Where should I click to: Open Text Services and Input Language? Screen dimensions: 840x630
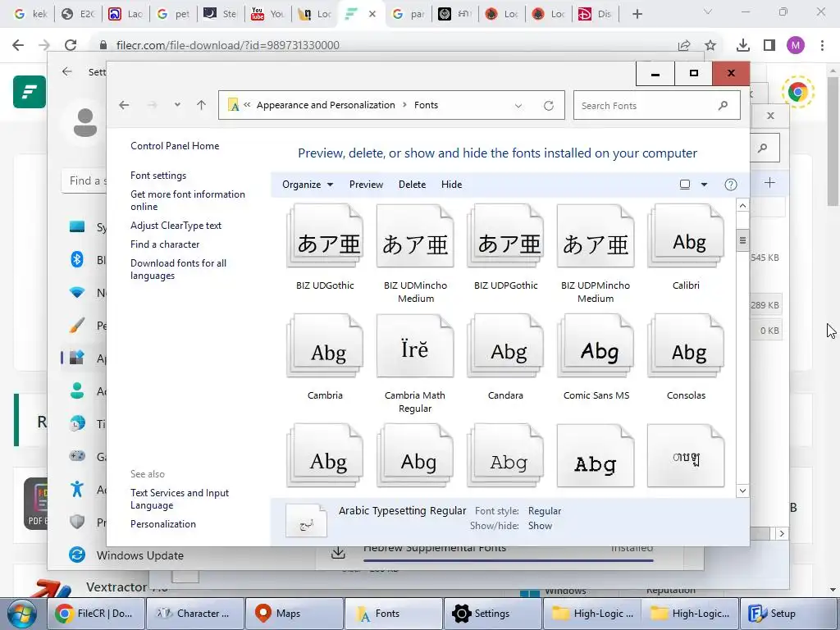[180, 499]
